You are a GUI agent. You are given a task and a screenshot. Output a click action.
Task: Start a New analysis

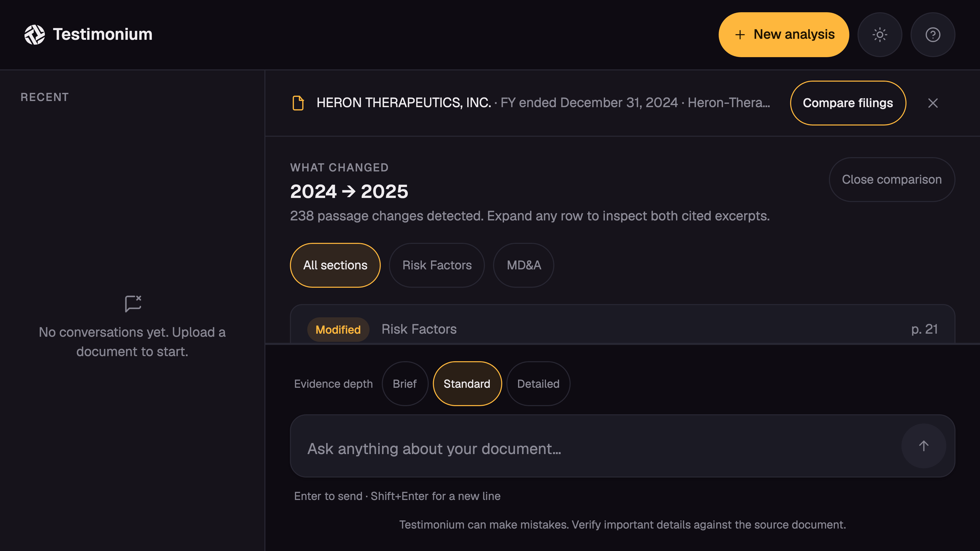[x=784, y=35]
